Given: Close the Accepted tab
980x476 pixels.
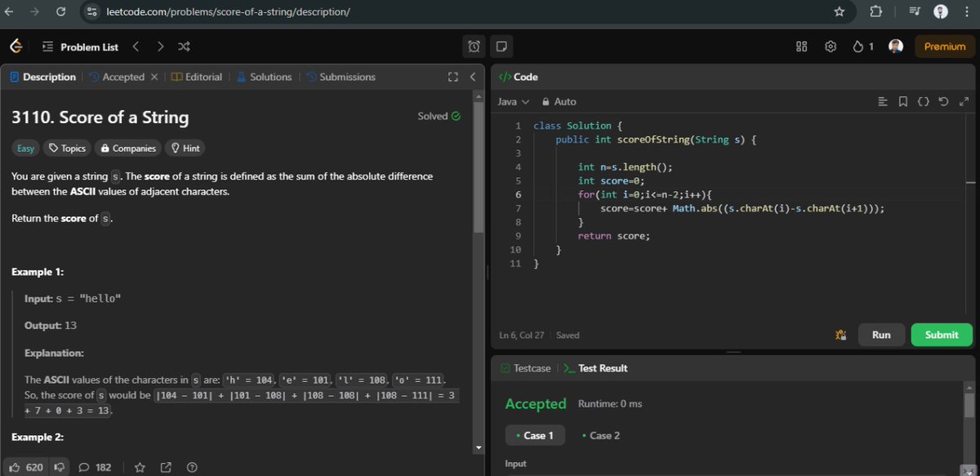Looking at the screenshot, I should point(154,77).
